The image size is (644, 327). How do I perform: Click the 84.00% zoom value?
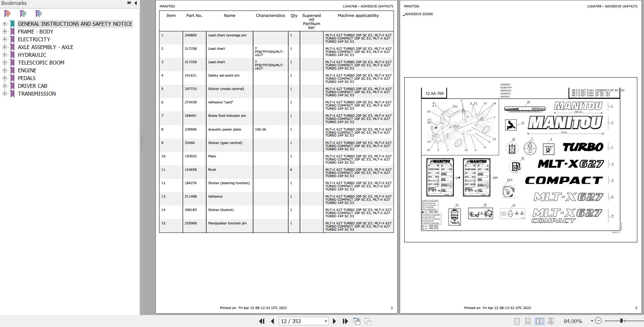[x=573, y=321]
